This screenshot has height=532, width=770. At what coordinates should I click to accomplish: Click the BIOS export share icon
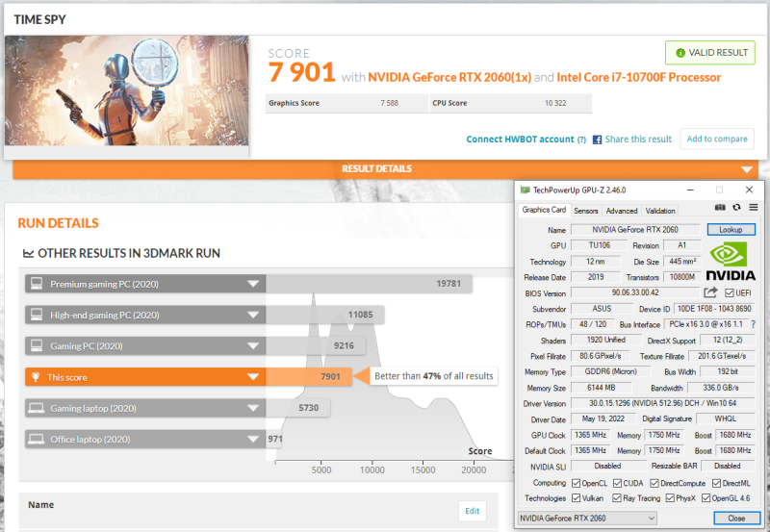click(710, 292)
